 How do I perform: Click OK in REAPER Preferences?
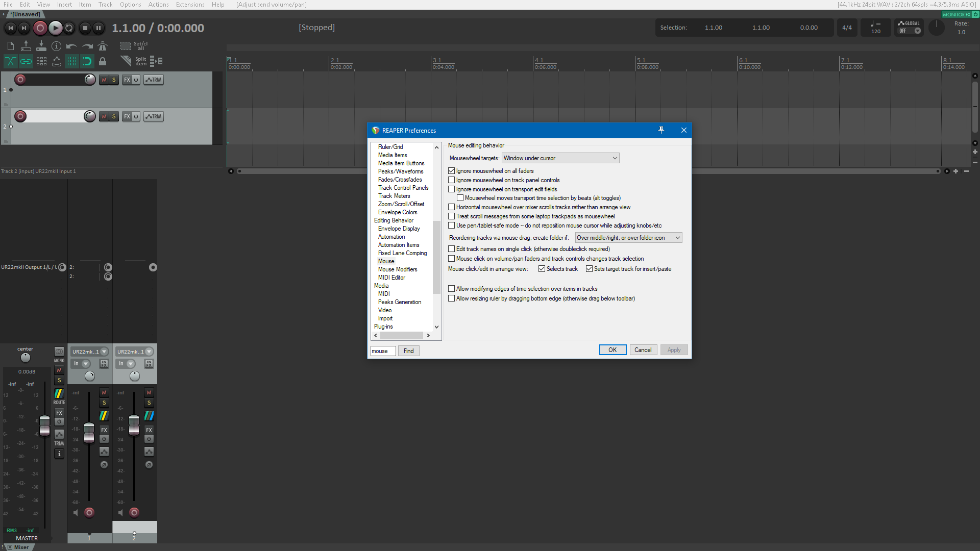click(612, 350)
